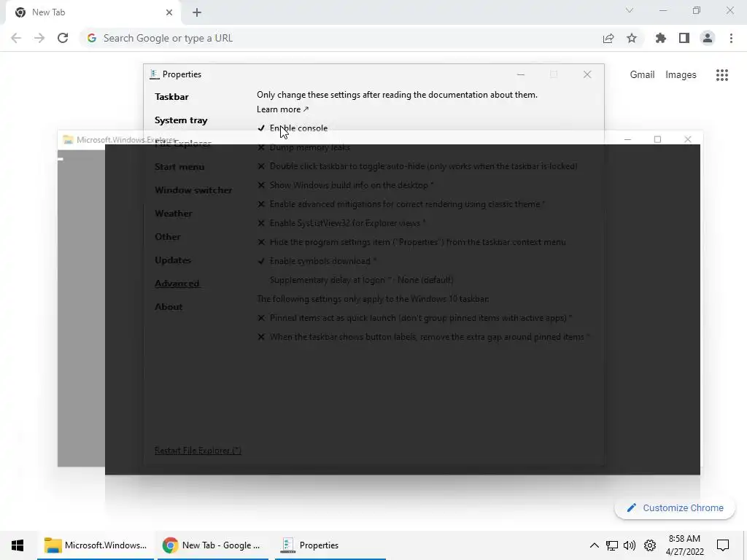This screenshot has height=560, width=747.
Task: Open the volume speaker tray icon
Action: pos(630,545)
